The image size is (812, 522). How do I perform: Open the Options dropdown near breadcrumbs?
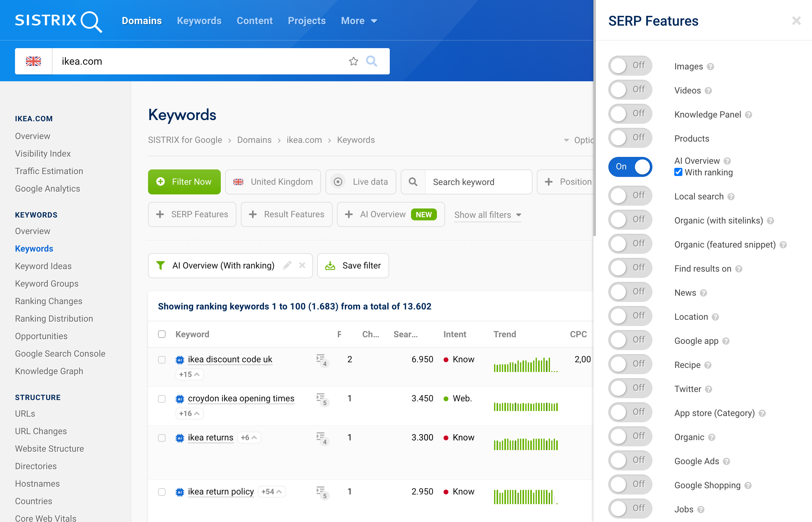click(578, 141)
